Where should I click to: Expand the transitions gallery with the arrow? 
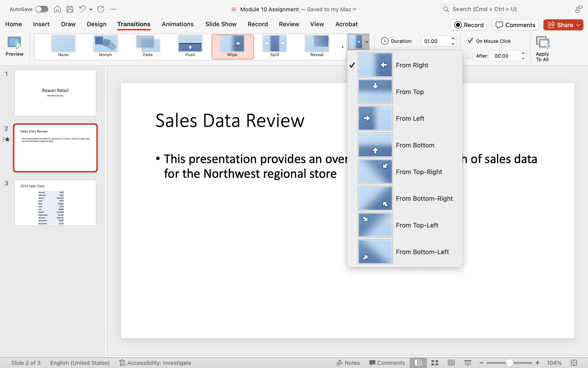coord(342,47)
